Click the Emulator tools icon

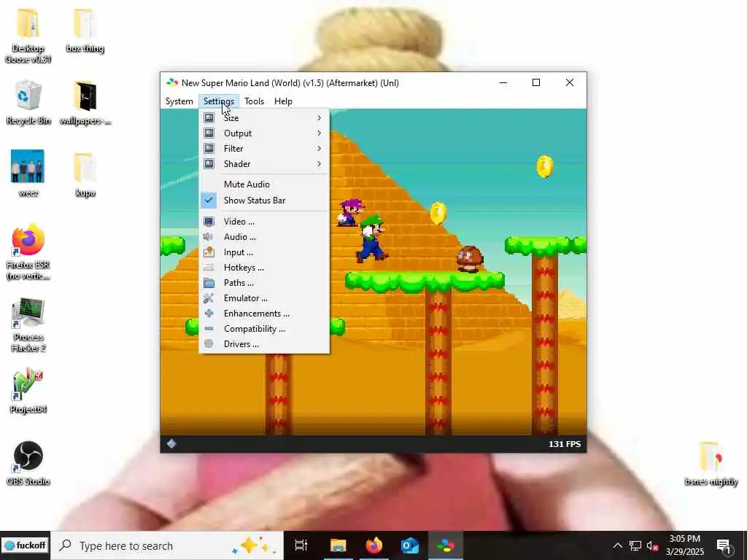coord(209,298)
